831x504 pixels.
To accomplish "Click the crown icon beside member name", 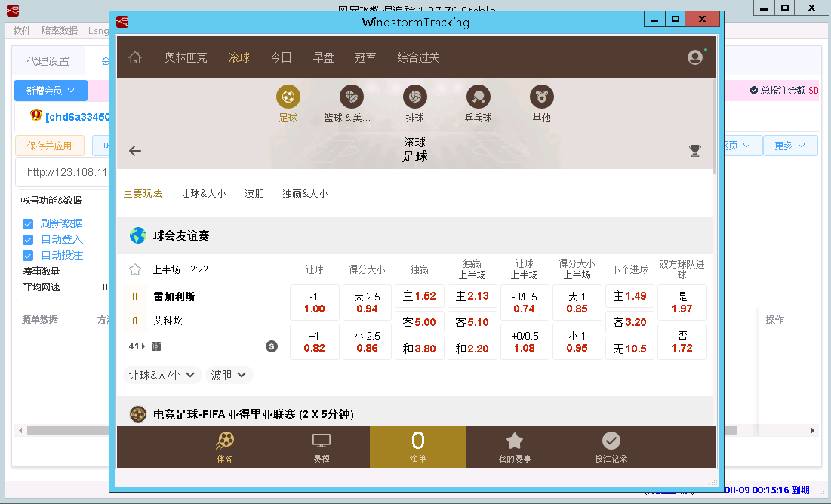I will tap(36, 115).
